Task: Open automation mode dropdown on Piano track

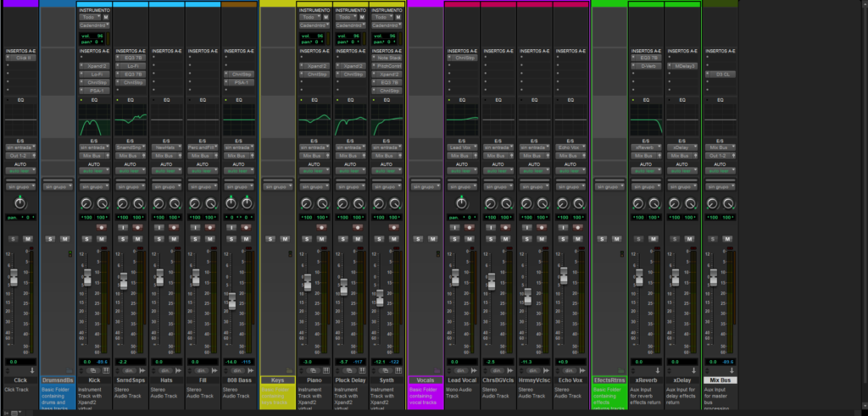Action: point(314,170)
